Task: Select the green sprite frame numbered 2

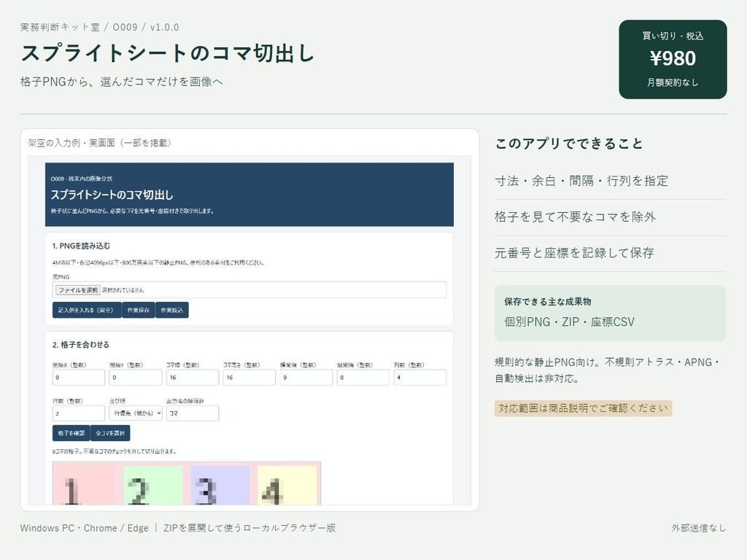Action: click(153, 485)
